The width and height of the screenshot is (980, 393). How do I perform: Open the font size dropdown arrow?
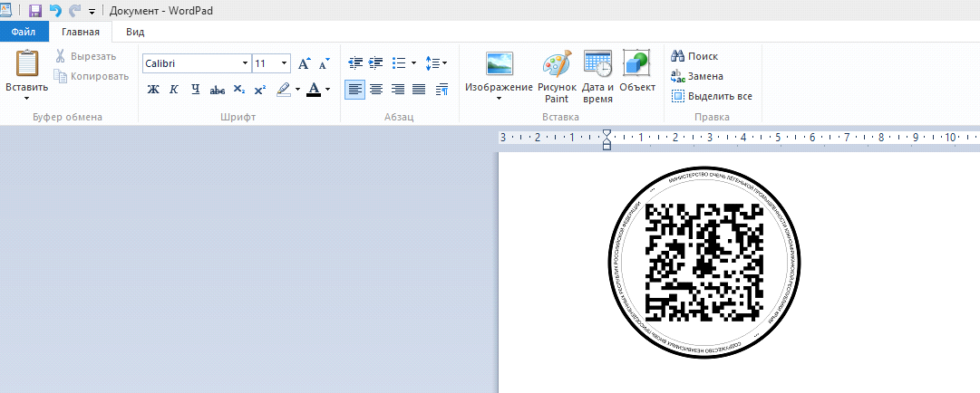coord(285,63)
